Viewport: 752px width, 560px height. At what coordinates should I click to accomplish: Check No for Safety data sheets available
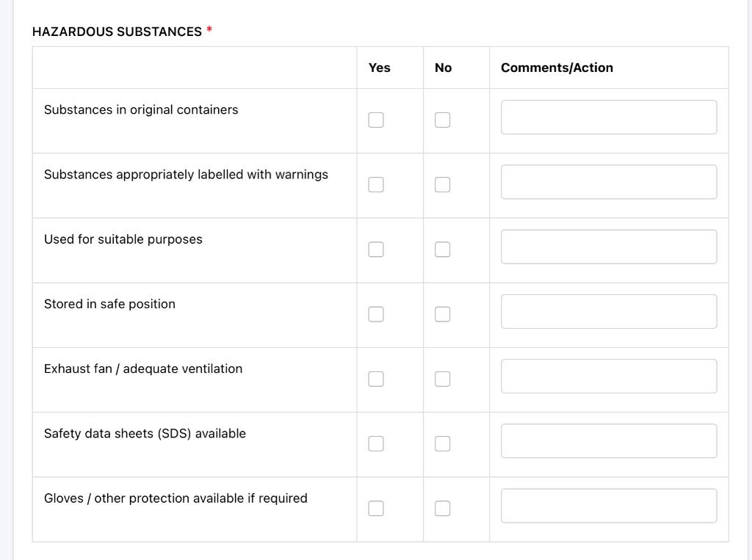pos(442,443)
